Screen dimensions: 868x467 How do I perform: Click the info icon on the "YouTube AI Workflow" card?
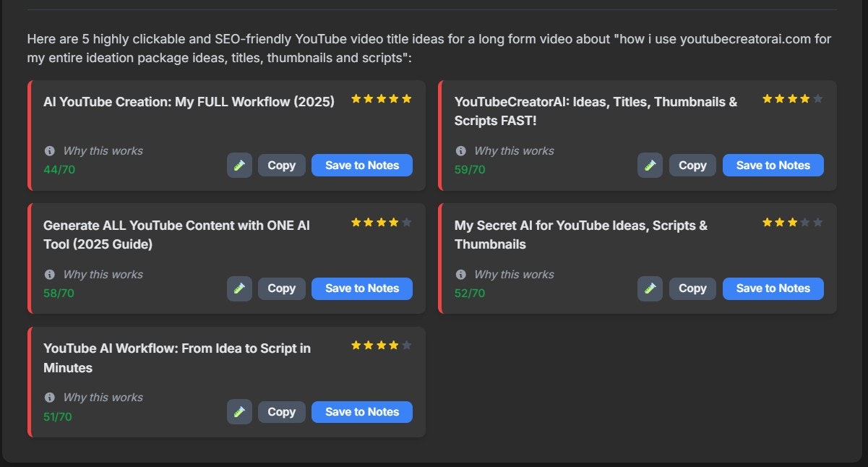tap(49, 397)
